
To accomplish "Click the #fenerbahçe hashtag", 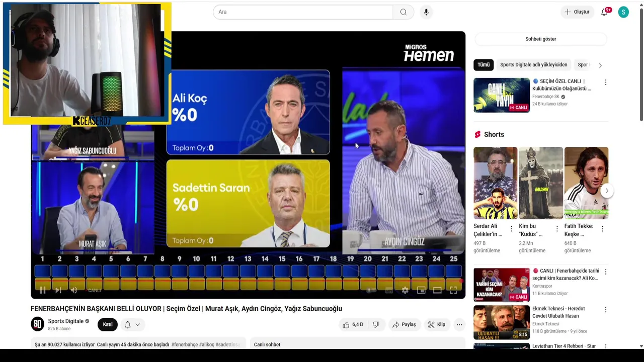I will pos(185,344).
